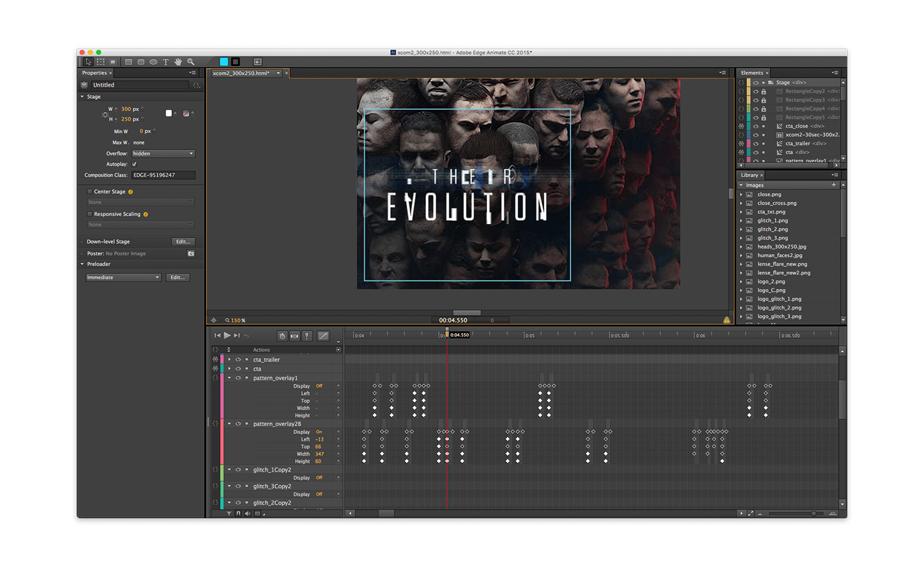Select glitch_1.png in the Library
924x570 pixels.
[x=772, y=221]
